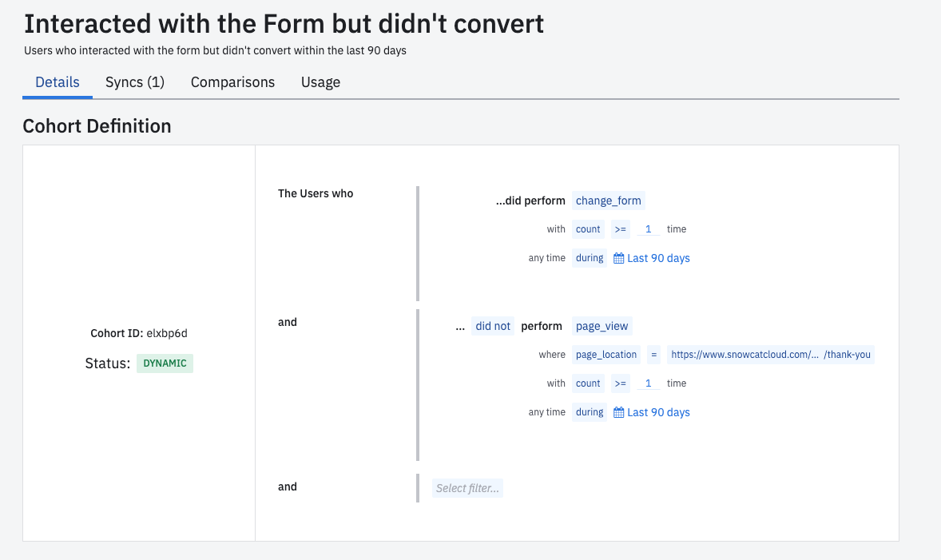The height and width of the screenshot is (560, 941).
Task: Toggle the 'during' option for page_view
Action: [589, 411]
